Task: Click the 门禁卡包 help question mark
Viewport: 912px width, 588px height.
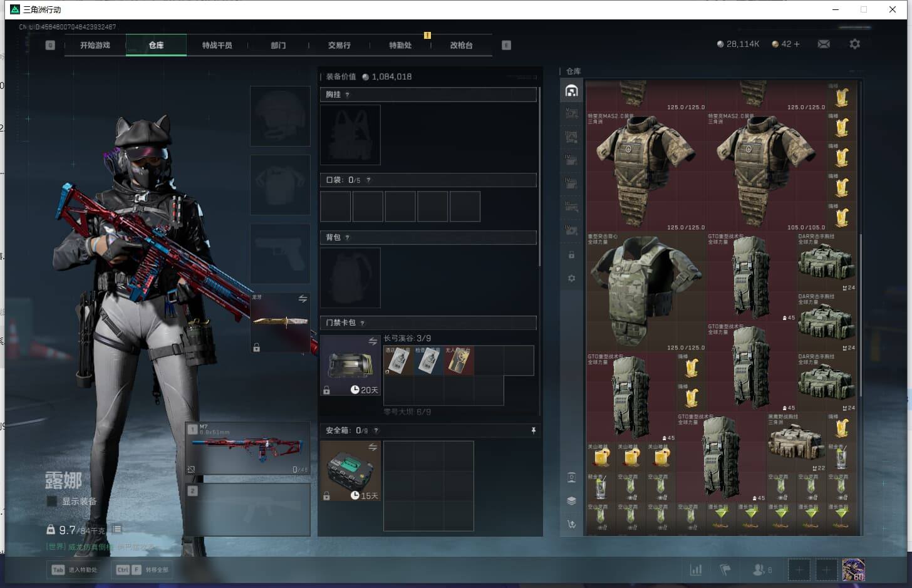Action: point(362,322)
